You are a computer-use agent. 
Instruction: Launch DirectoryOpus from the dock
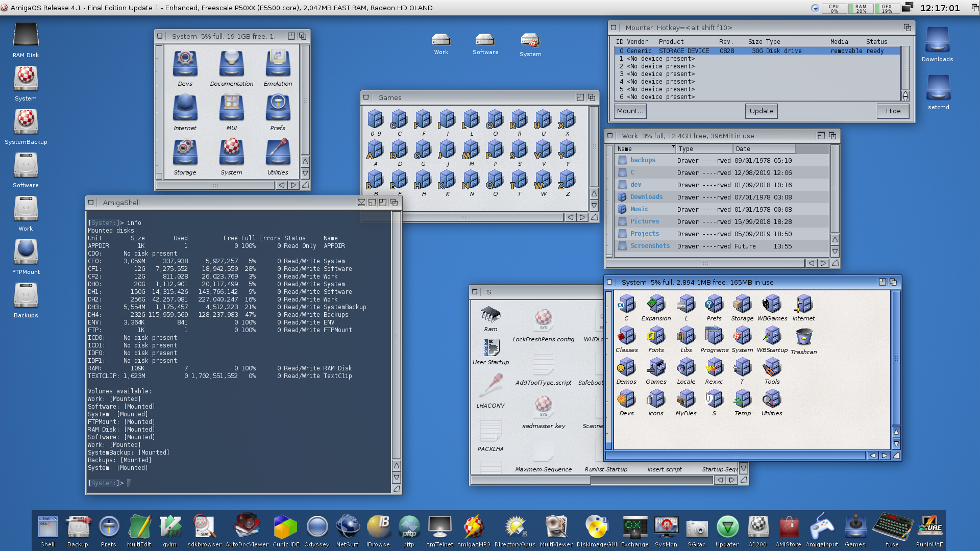[x=514, y=527]
